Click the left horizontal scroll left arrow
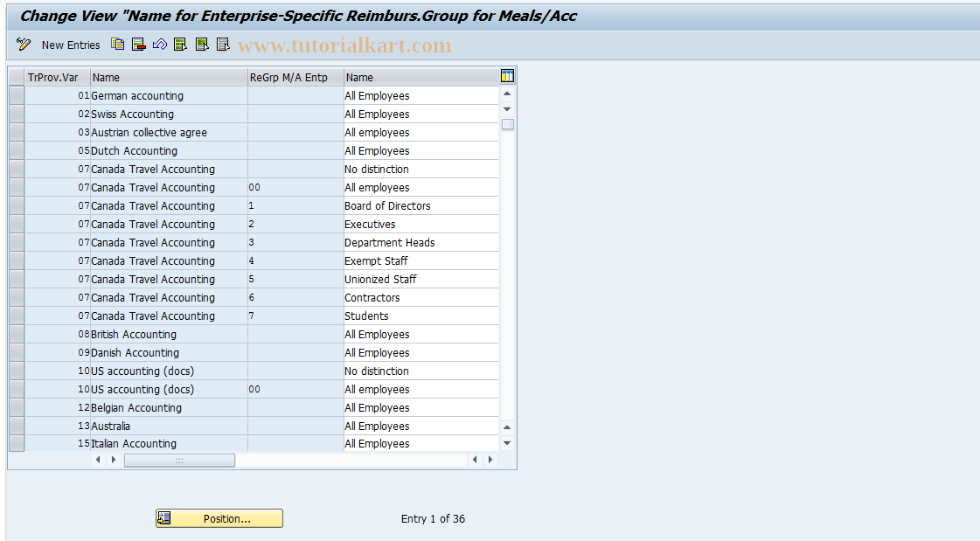 (x=98, y=460)
